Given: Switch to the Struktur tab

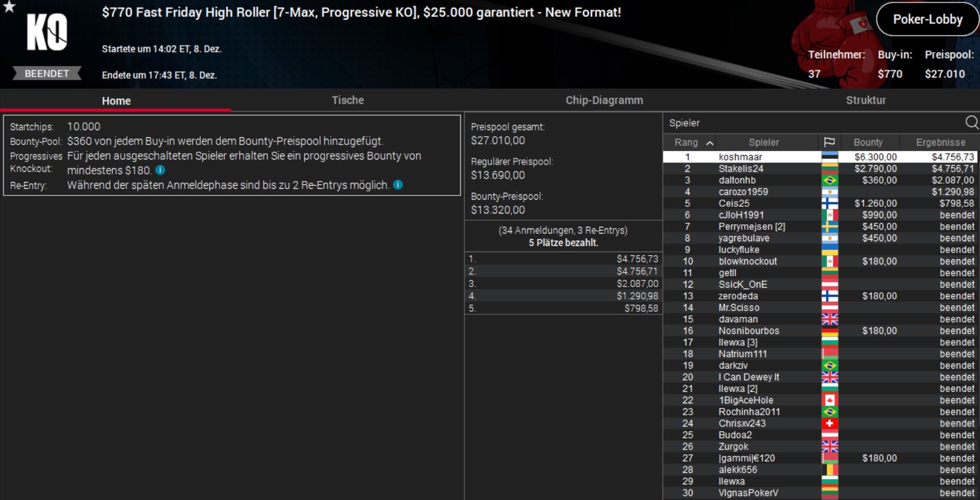Looking at the screenshot, I should point(866,100).
